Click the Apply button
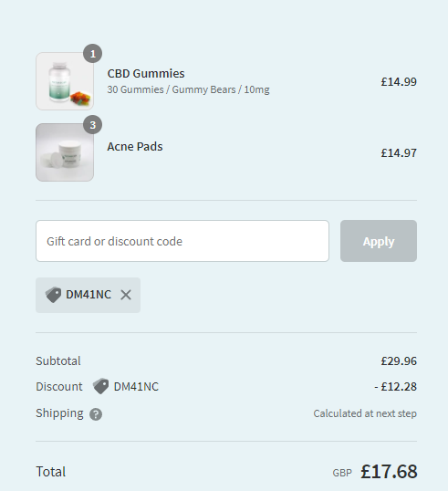Viewport: 448px width, 491px height. coord(379,241)
